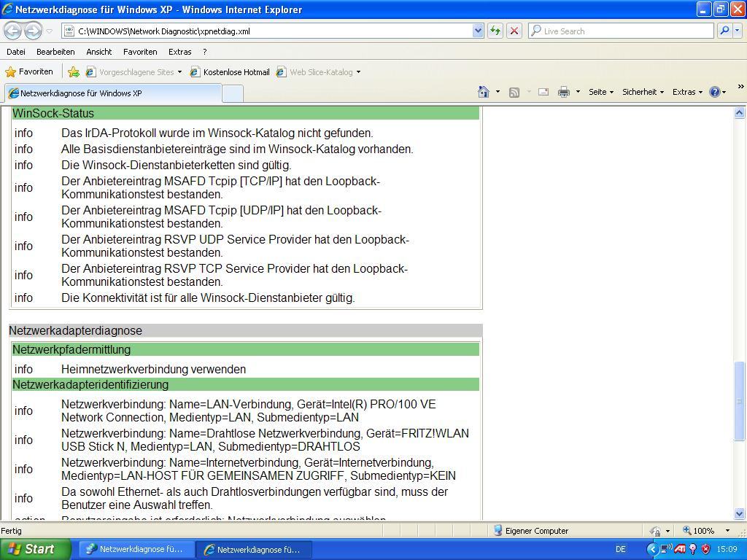The width and height of the screenshot is (747, 560).
Task: Expand the Home button dropdown arrow
Action: click(498, 92)
